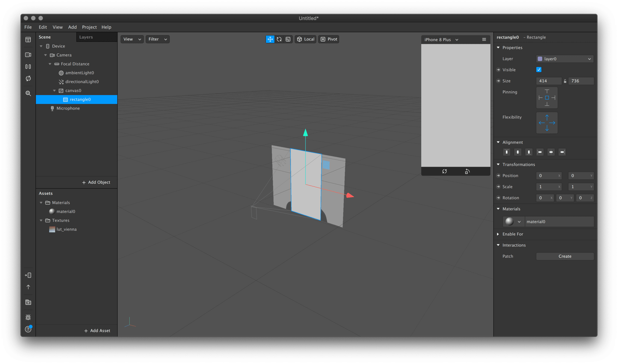Collapse the Device tree node
The height and width of the screenshot is (364, 618).
41,46
